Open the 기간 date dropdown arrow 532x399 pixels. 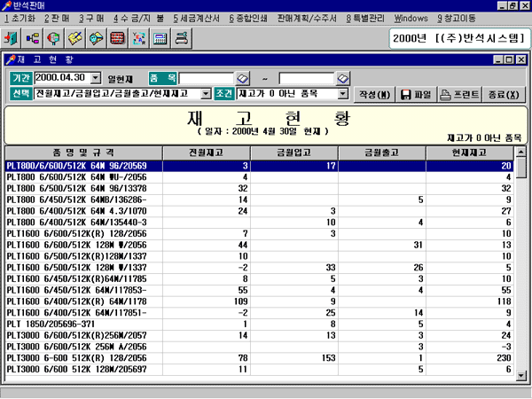[96, 78]
